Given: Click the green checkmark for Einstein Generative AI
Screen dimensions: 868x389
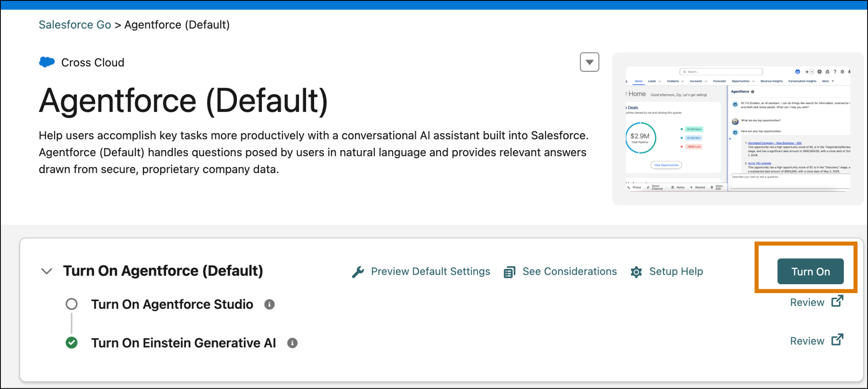Looking at the screenshot, I should pyautogui.click(x=72, y=343).
